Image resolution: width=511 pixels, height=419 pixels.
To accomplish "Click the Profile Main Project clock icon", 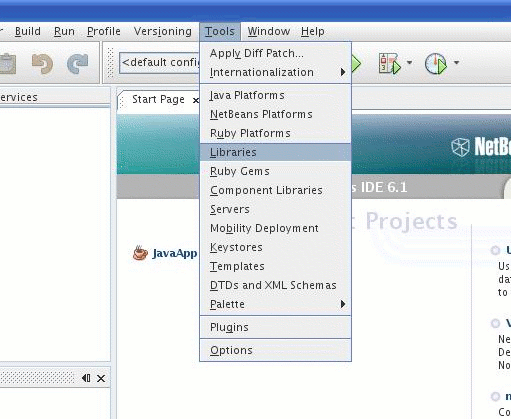I will click(x=436, y=63).
